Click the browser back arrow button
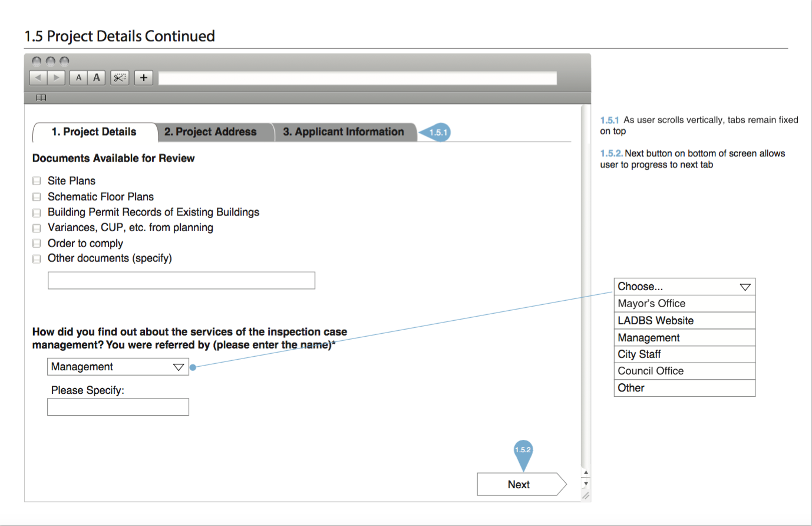This screenshot has height=526, width=812. coord(38,78)
